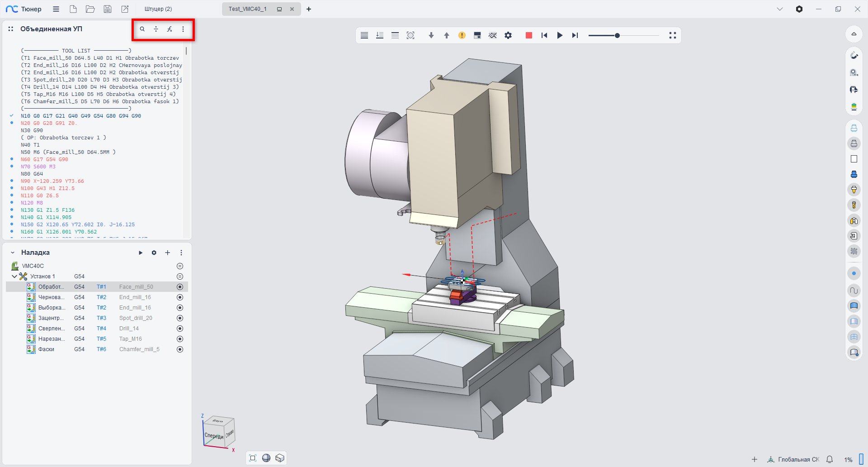Toggle visibility radio for Drill_14 operation

coord(180,329)
